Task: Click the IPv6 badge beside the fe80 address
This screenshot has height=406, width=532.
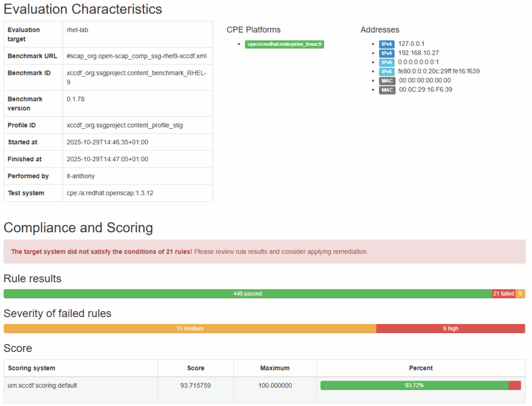Action: point(387,71)
